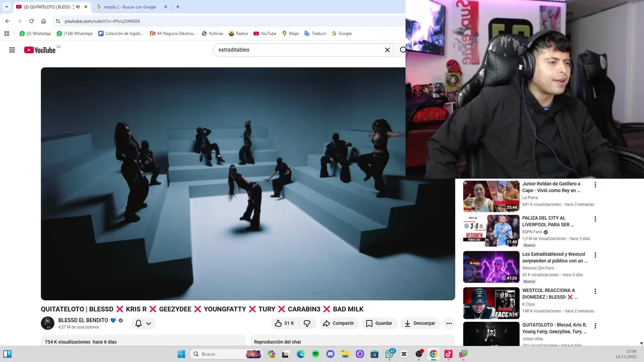Open options for the 'PALIZA DEL CITY' video
The height and width of the screenshot is (362, 644).
pyautogui.click(x=595, y=219)
